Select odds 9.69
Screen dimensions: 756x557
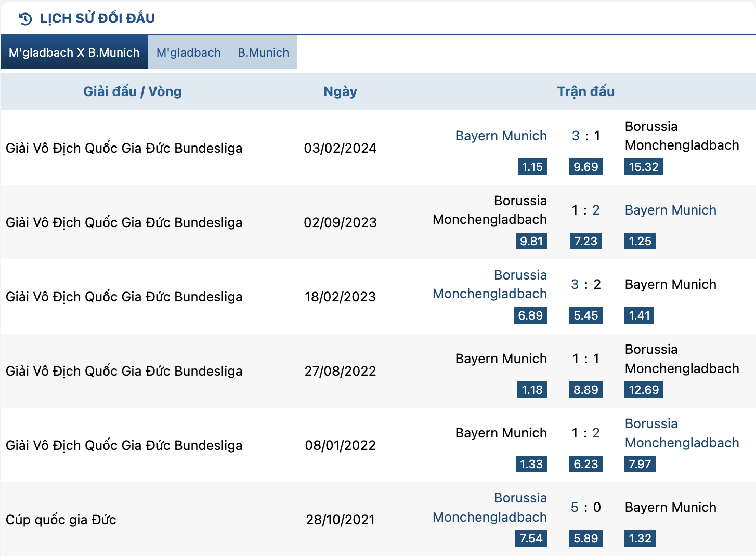click(x=586, y=167)
